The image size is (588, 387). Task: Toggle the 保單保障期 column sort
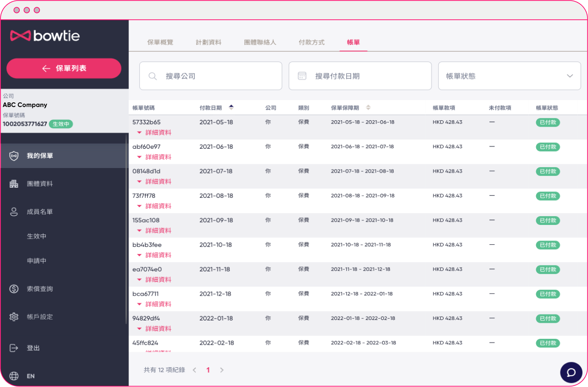point(368,107)
